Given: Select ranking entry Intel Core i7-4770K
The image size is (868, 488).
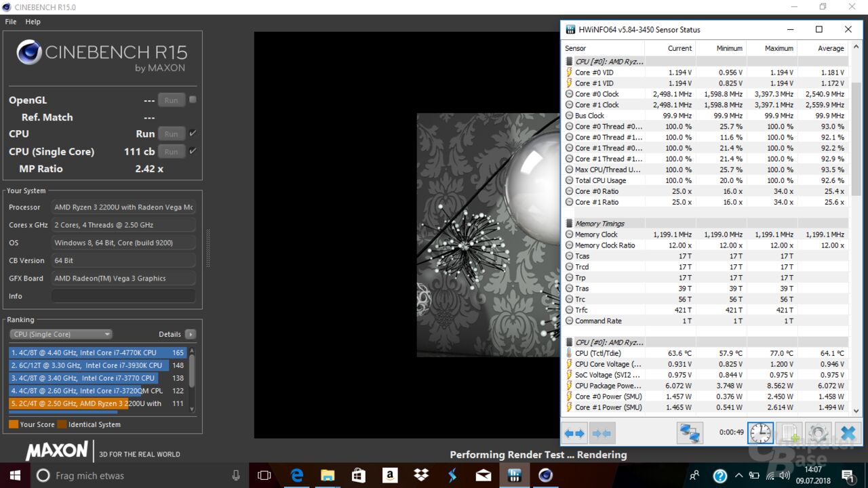Looking at the screenshot, I should (x=98, y=352).
